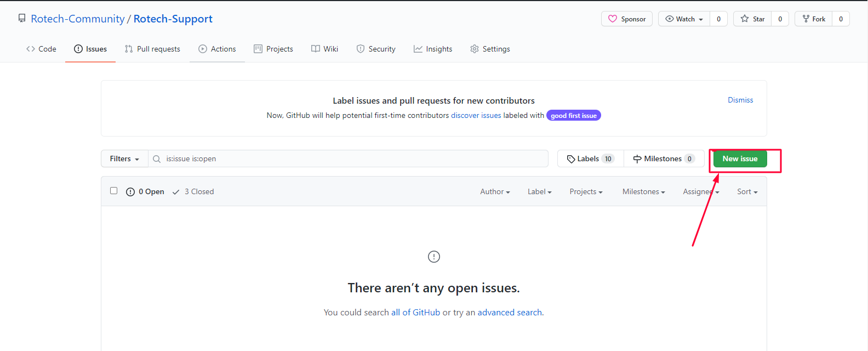Tick the select-all issues checkbox
This screenshot has height=351, width=868.
[113, 191]
